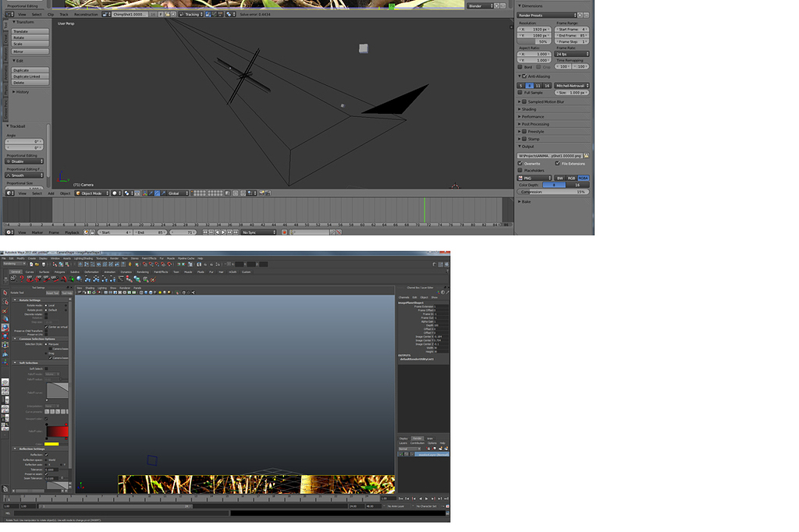This screenshot has height=532, width=799.
Task: Click the current frame 71 field in the timeline
Action: coord(183,232)
